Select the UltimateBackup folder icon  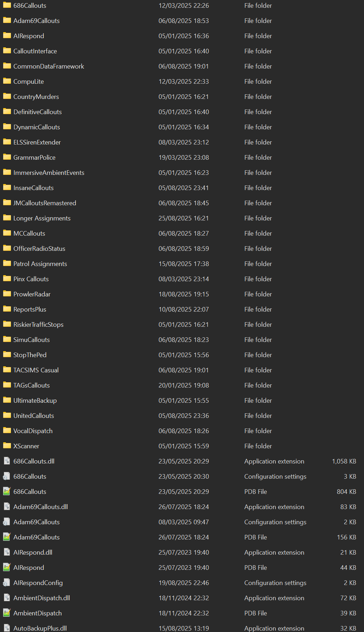7,400
